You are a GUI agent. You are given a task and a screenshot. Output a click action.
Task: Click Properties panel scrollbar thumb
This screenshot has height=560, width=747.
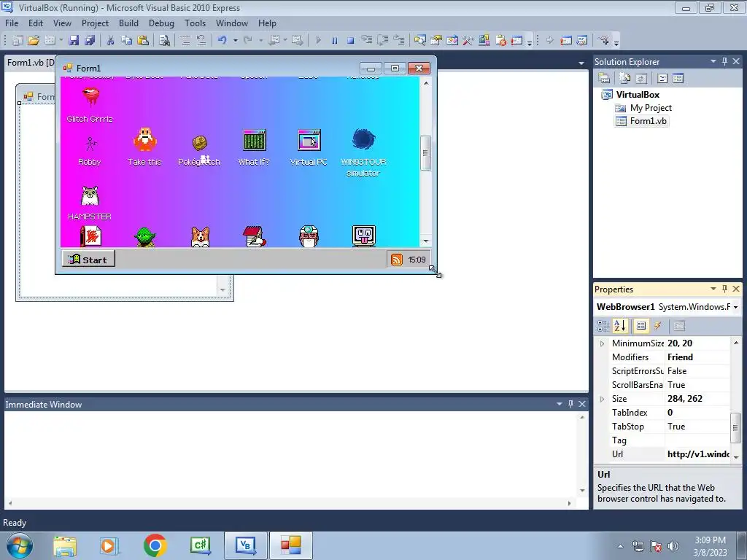pos(735,427)
